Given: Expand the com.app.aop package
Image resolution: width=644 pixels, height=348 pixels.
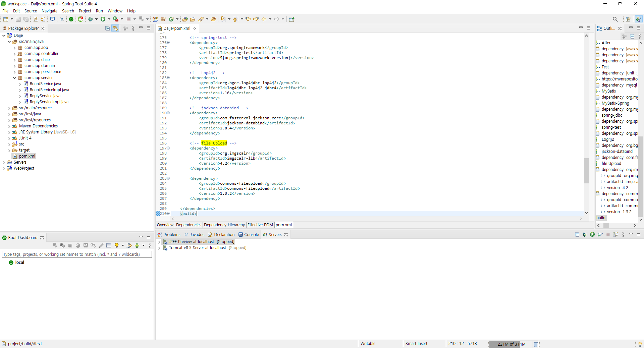Looking at the screenshot, I should tap(14, 48).
